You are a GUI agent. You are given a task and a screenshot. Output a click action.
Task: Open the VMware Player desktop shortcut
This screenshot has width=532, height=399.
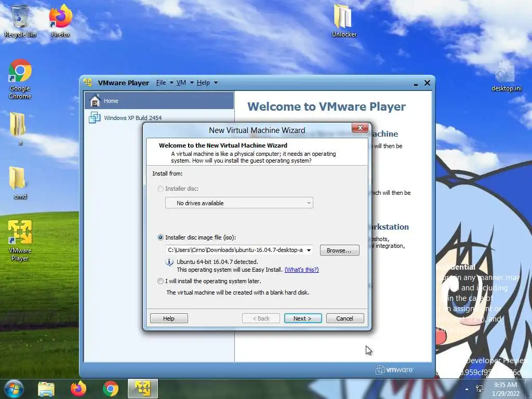[x=20, y=240]
